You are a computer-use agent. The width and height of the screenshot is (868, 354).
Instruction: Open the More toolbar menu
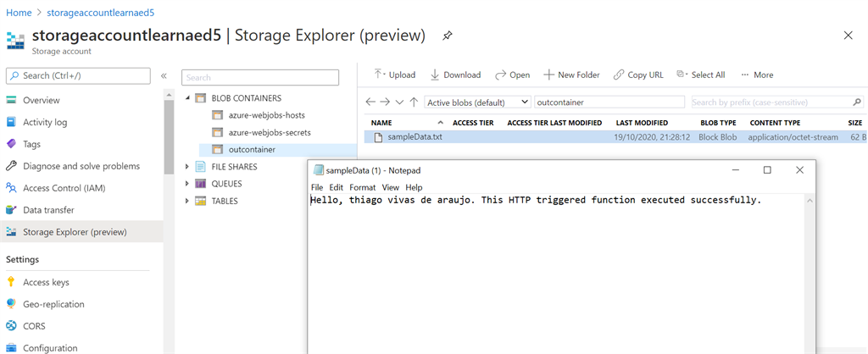[x=757, y=75]
